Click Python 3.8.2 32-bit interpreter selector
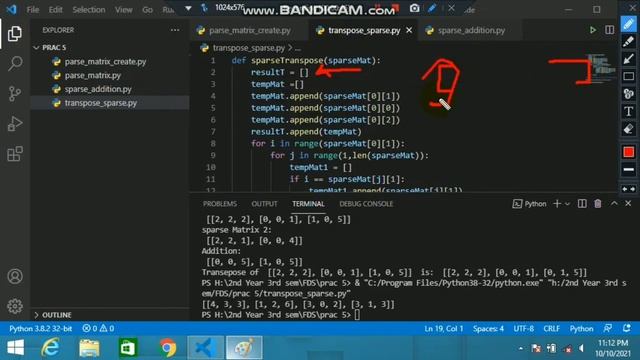The width and height of the screenshot is (640, 360). (x=40, y=329)
